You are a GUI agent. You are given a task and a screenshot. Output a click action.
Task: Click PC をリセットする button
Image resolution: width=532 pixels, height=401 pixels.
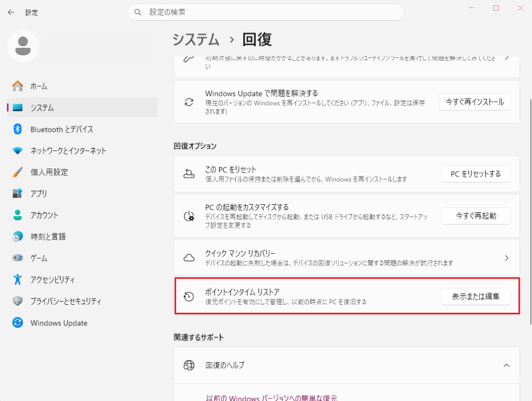tap(476, 174)
